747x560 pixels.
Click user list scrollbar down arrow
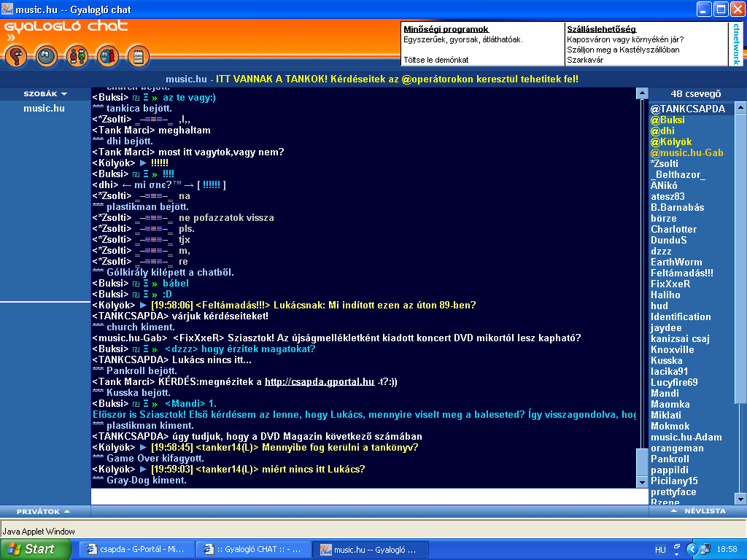[740, 499]
